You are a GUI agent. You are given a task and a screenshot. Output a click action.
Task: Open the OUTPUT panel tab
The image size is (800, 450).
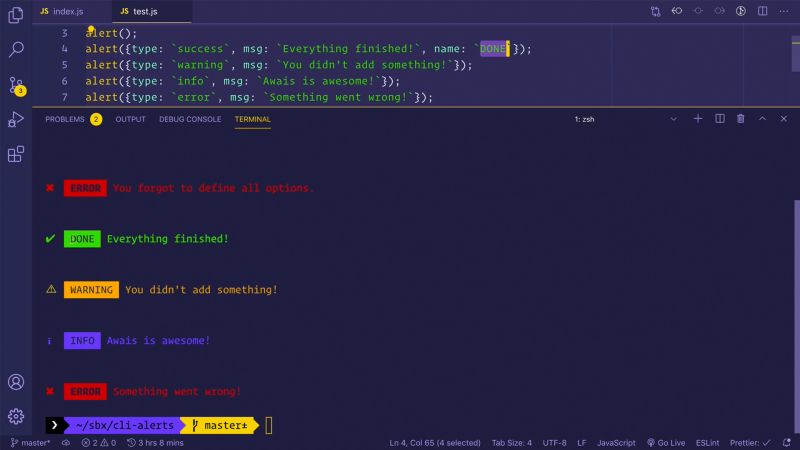pyautogui.click(x=130, y=119)
